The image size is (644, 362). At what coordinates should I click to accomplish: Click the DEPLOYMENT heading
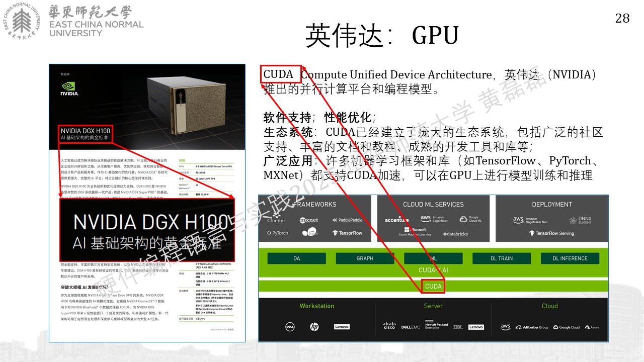(552, 205)
